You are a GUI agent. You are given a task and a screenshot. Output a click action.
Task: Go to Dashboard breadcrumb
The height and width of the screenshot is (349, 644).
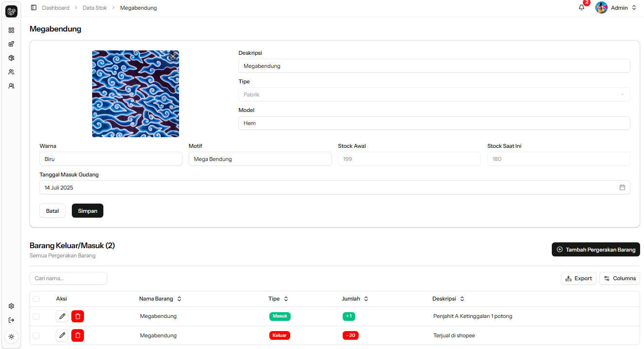(55, 8)
